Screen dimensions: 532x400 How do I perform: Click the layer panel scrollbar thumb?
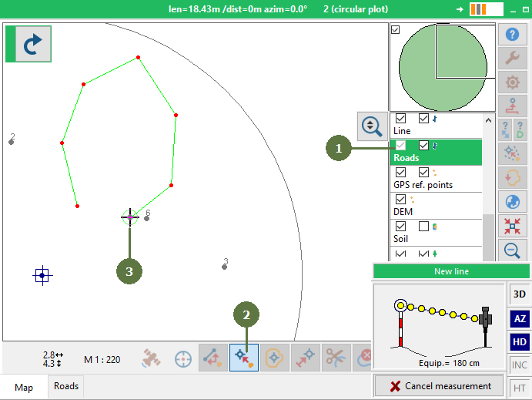(488, 237)
